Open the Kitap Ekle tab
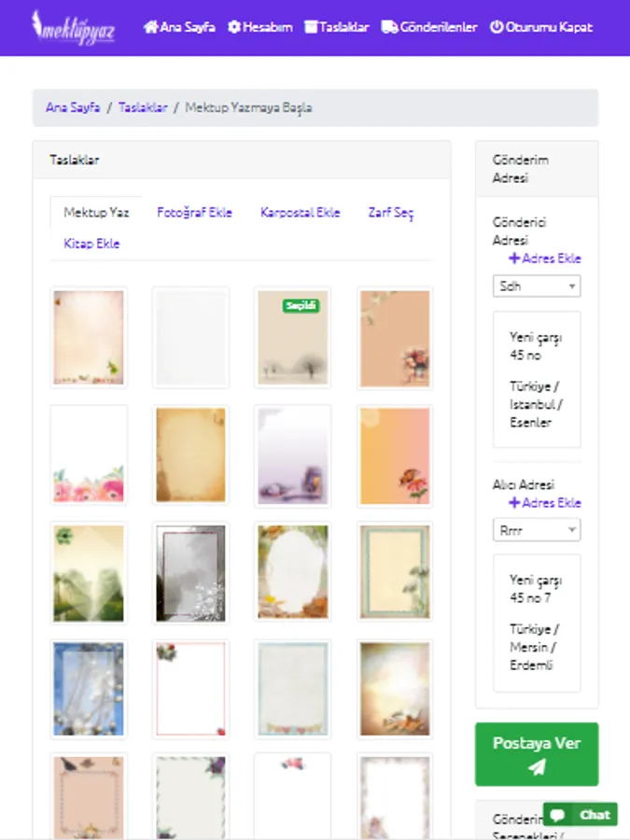 [x=91, y=244]
